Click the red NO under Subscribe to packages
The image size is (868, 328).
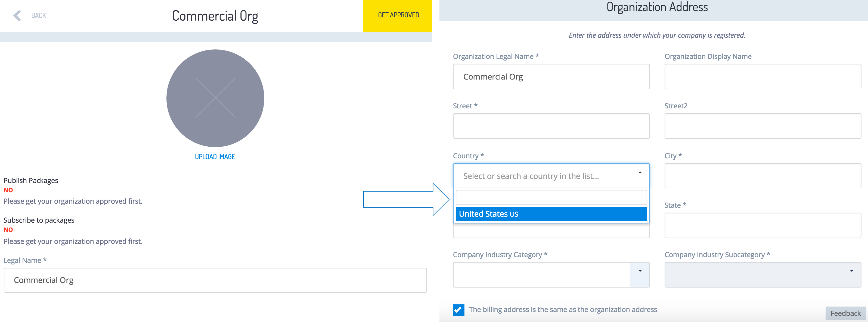click(8, 230)
